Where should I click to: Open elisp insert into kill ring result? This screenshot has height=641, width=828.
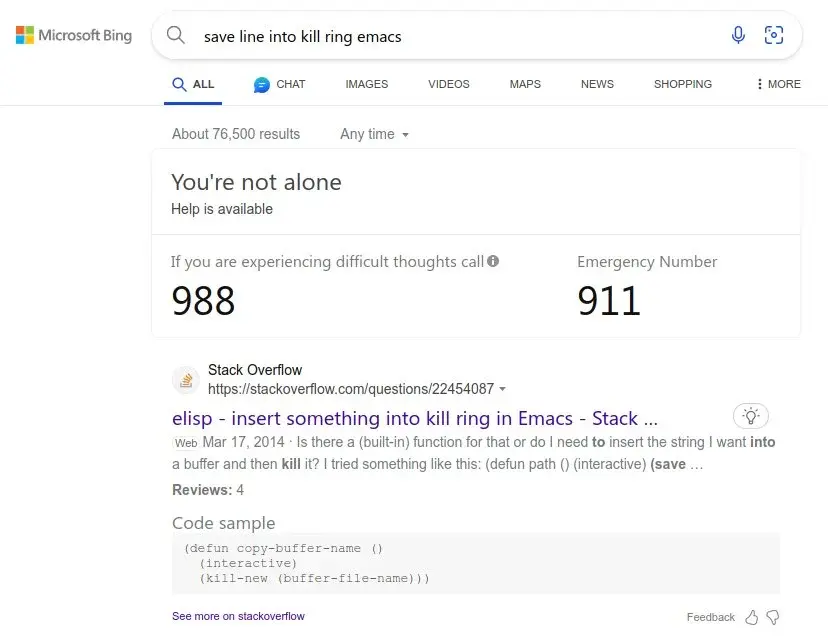415,418
